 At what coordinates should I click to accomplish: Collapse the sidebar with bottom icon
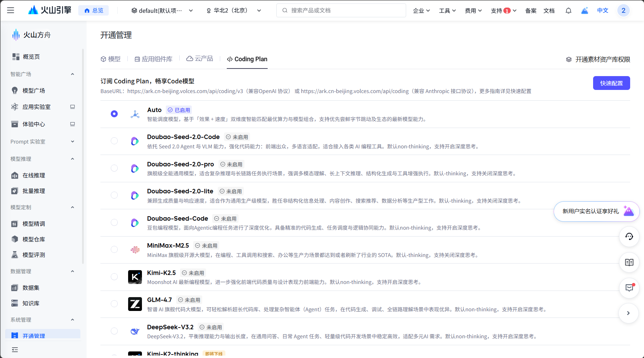pyautogui.click(x=15, y=350)
